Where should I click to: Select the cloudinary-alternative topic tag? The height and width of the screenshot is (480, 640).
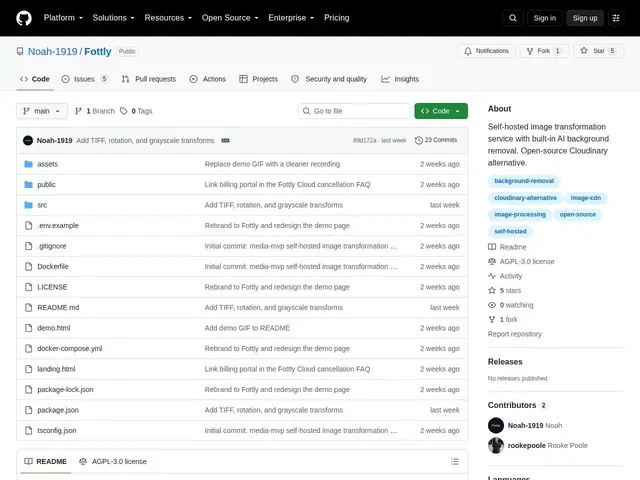525,198
